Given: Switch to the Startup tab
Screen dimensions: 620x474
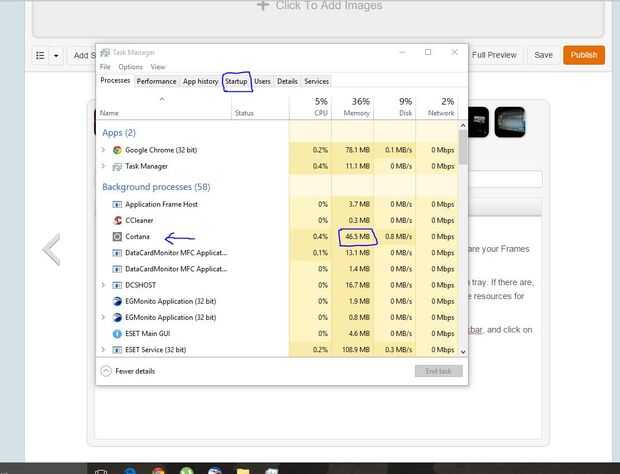Looking at the screenshot, I should pyautogui.click(x=236, y=81).
